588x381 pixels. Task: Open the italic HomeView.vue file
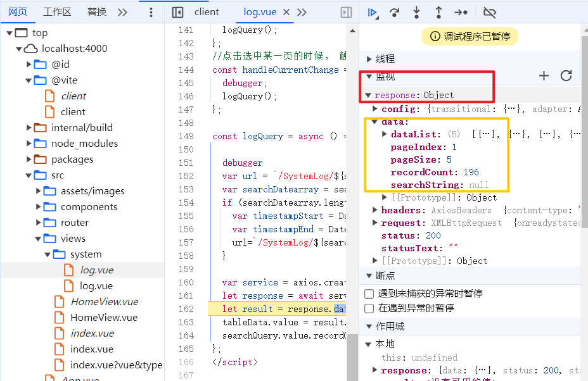click(x=105, y=302)
